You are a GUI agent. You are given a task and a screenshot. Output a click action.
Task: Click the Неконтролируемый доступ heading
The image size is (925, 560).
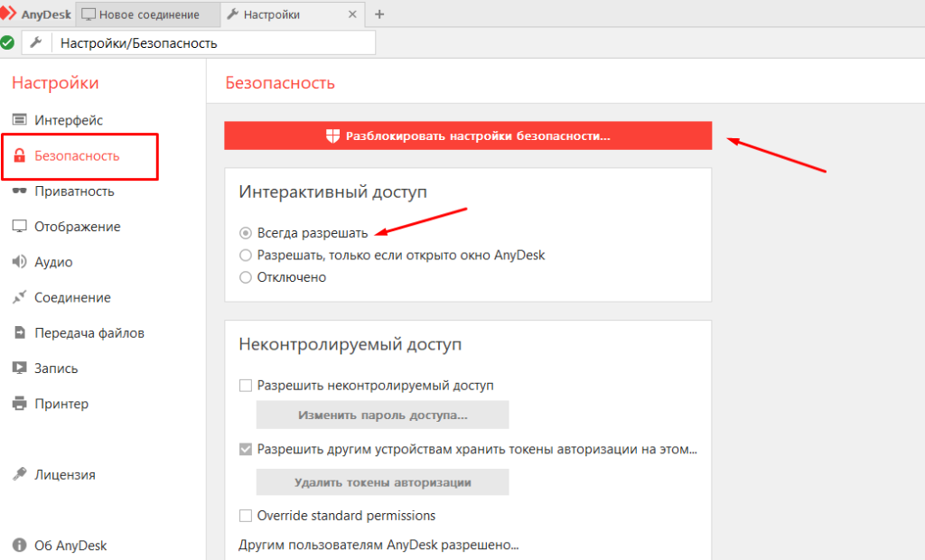click(350, 344)
